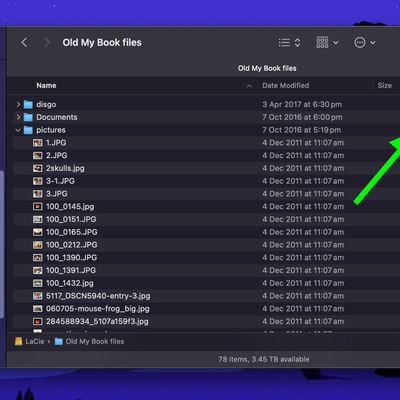The height and width of the screenshot is (400, 400).
Task: Select the disgo folder name
Action: point(46,104)
